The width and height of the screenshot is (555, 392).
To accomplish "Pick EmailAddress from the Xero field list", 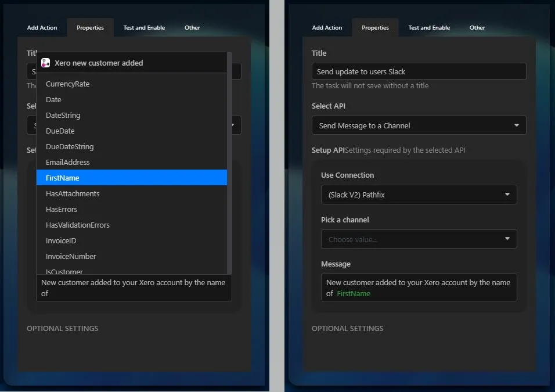I will [x=132, y=162].
